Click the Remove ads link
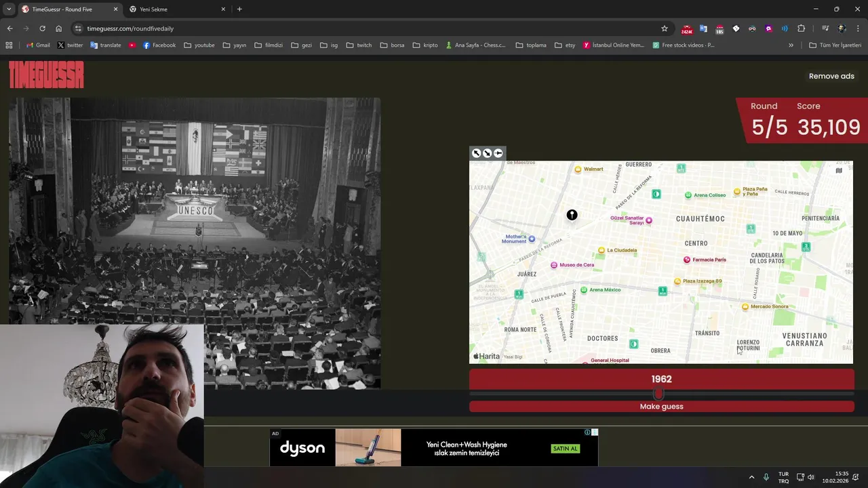 (831, 76)
